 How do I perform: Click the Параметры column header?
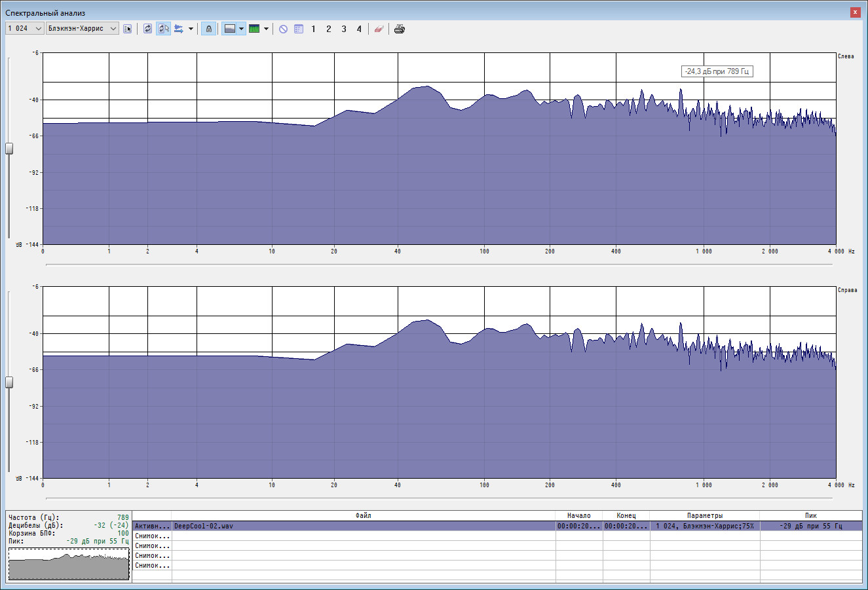(705, 516)
